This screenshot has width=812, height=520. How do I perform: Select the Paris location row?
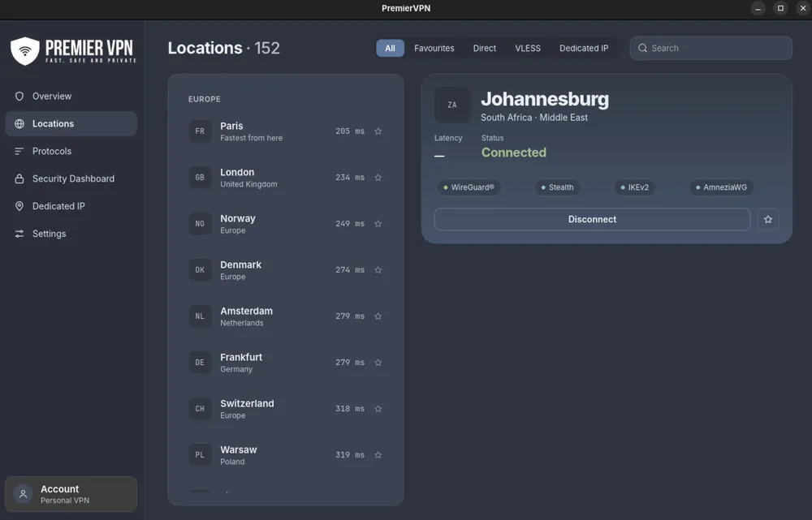[286, 131]
